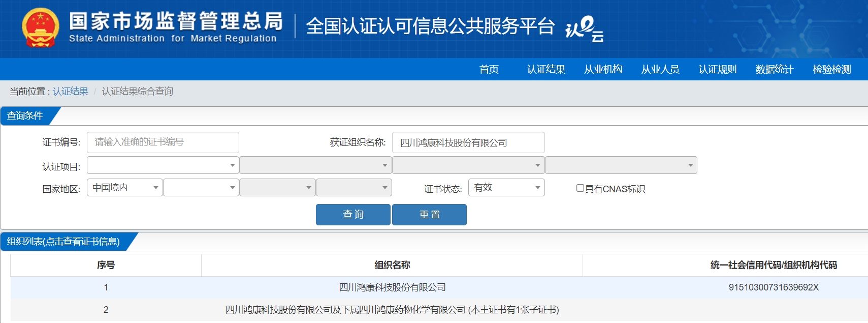Click the 序号 column header
The height and width of the screenshot is (323, 868).
[106, 265]
